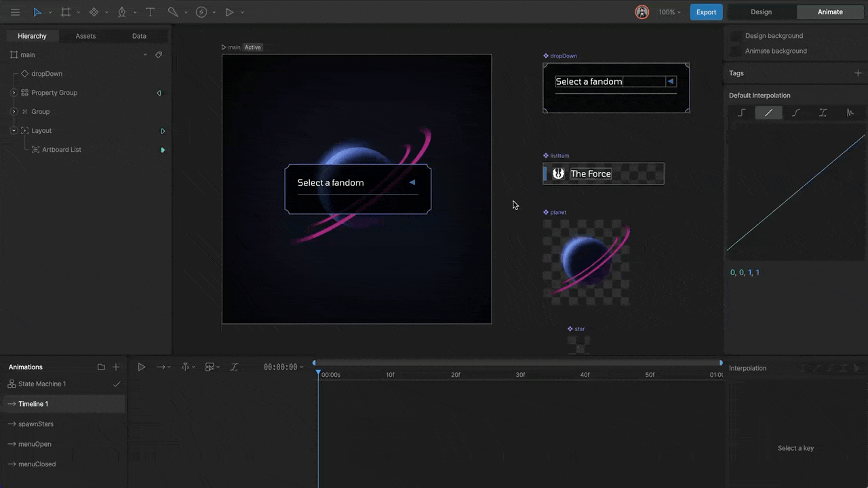Open the Data tab
The height and width of the screenshot is (488, 868).
[x=139, y=36]
